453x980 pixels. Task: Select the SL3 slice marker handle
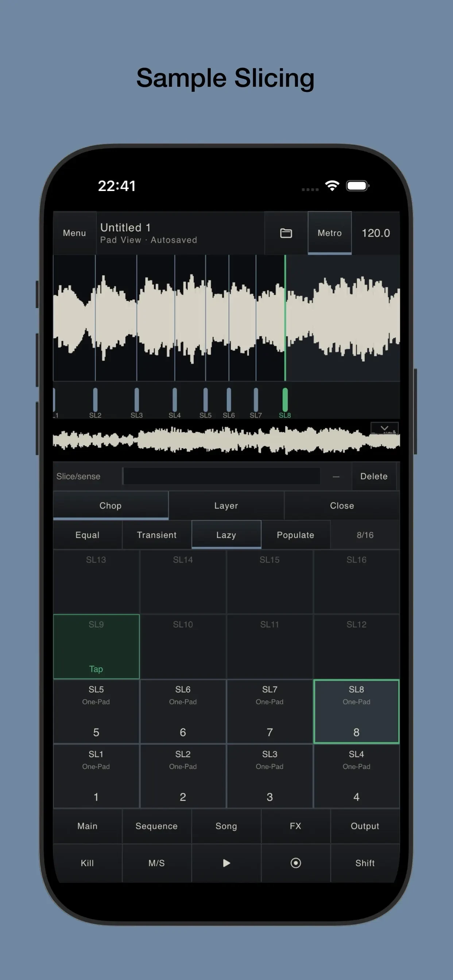137,400
